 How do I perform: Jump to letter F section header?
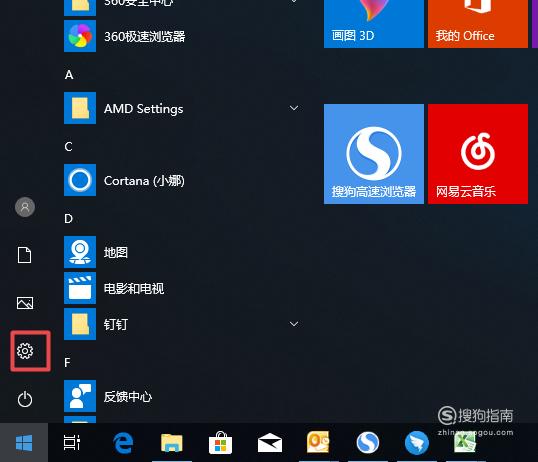click(67, 362)
